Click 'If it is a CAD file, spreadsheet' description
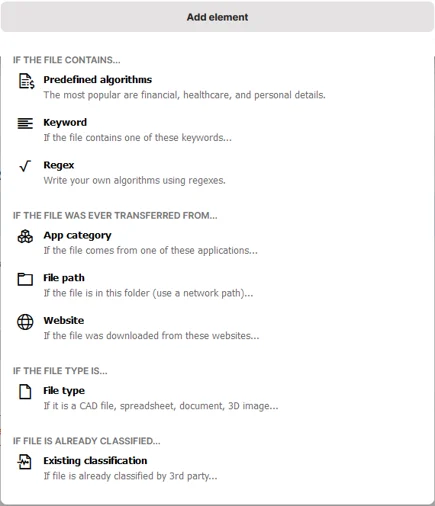This screenshot has width=435, height=506. pos(161,406)
